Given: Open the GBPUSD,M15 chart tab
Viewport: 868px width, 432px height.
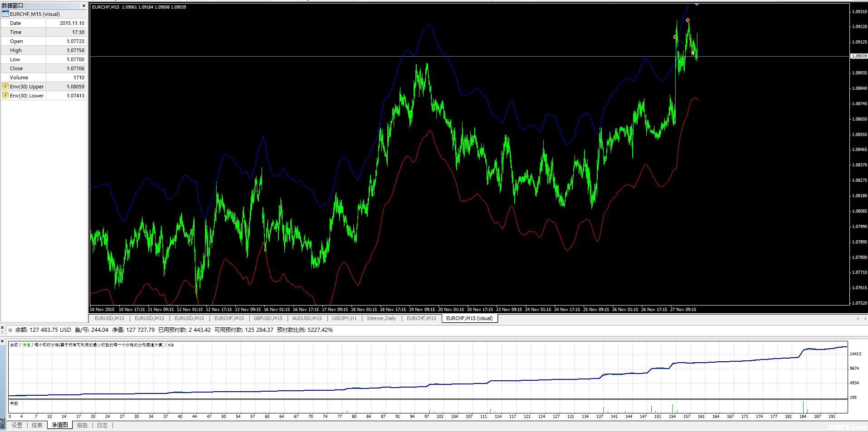Looking at the screenshot, I should coord(268,318).
